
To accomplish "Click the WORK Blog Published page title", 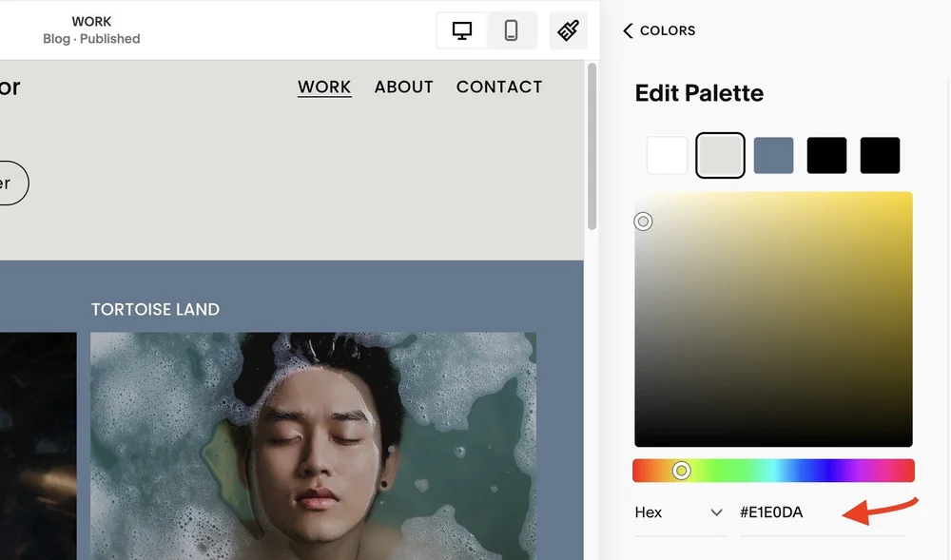I will click(91, 30).
